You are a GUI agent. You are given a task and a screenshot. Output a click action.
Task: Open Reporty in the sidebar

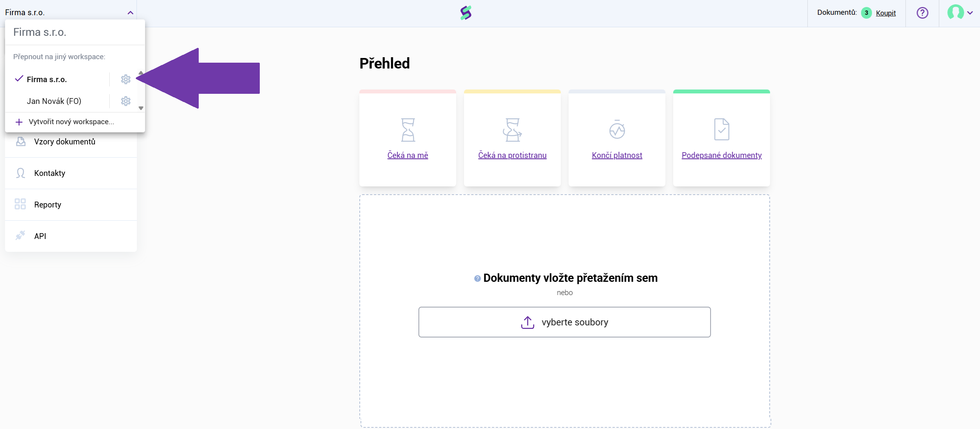pos(47,205)
